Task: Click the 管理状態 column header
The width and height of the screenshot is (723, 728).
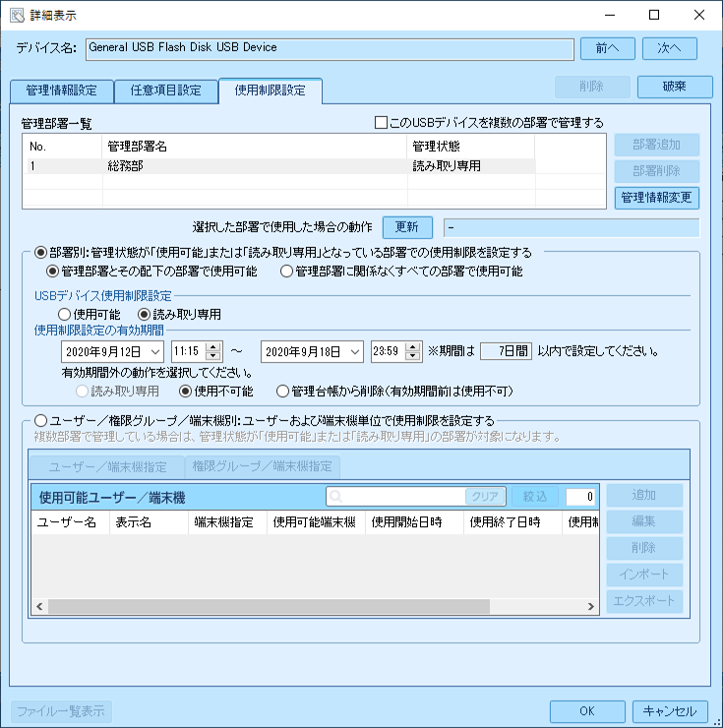Action: (x=471, y=147)
